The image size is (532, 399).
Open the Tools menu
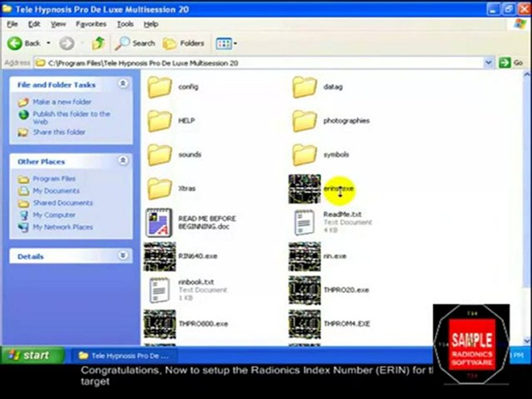pyautogui.click(x=125, y=24)
